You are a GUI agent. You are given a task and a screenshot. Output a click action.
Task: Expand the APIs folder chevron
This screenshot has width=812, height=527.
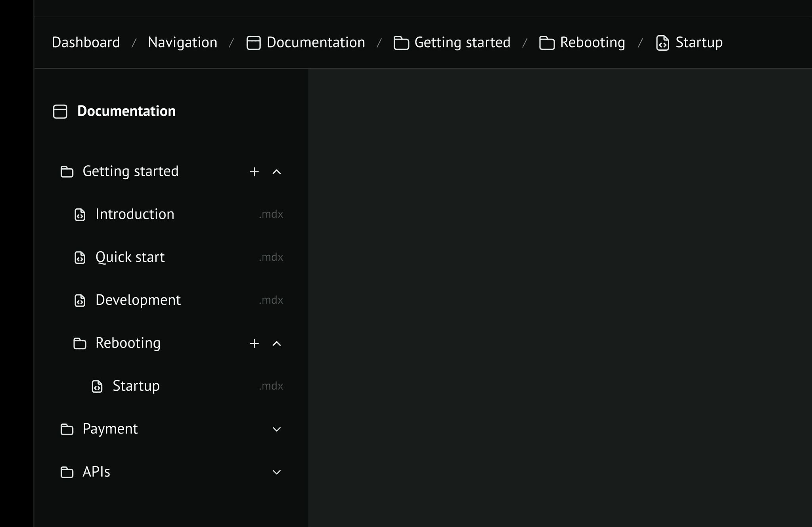(x=277, y=472)
